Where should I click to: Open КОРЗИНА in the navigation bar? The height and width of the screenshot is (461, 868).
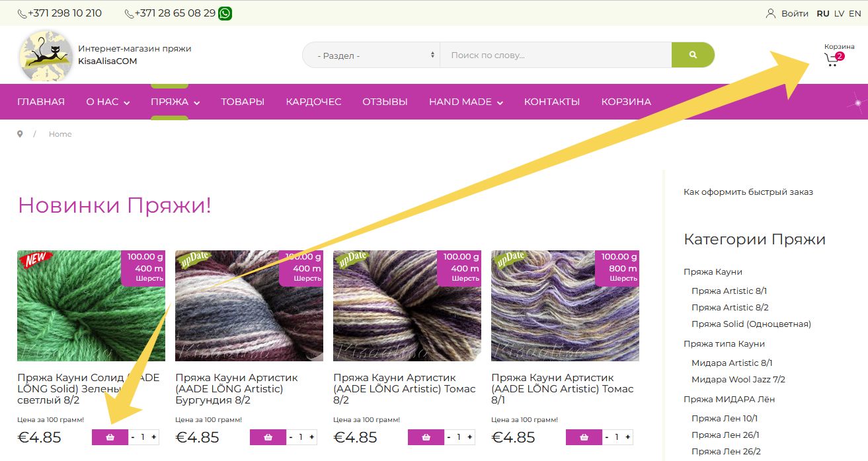626,102
